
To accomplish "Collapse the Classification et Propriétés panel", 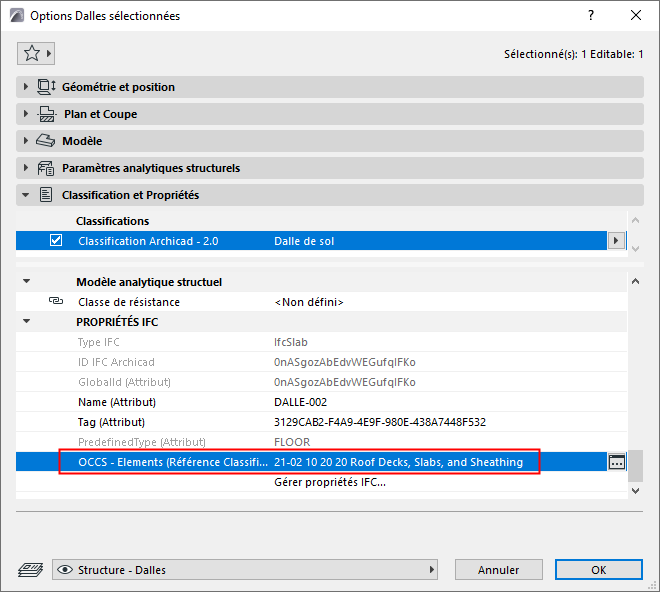I will (x=26, y=195).
